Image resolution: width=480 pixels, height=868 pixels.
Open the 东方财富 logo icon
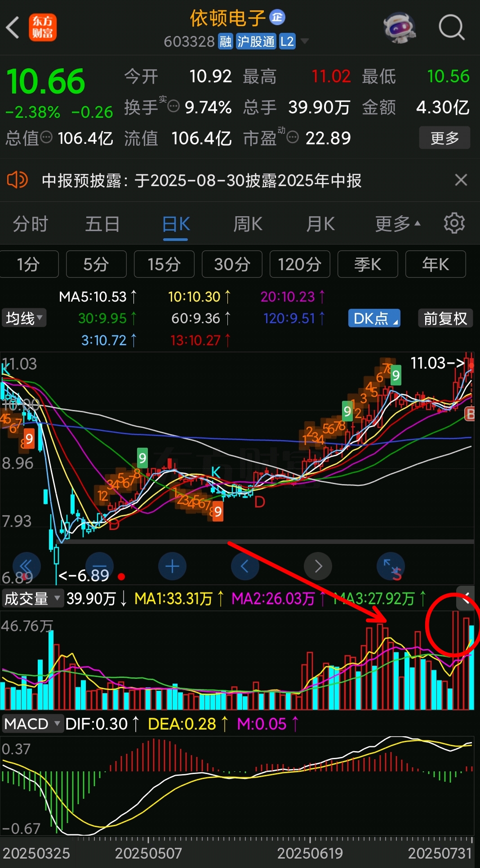point(43,27)
